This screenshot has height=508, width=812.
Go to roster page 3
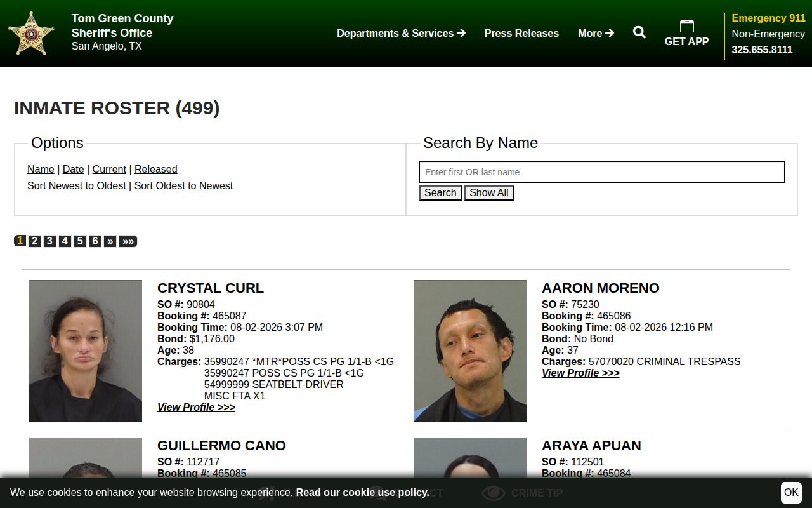49,241
